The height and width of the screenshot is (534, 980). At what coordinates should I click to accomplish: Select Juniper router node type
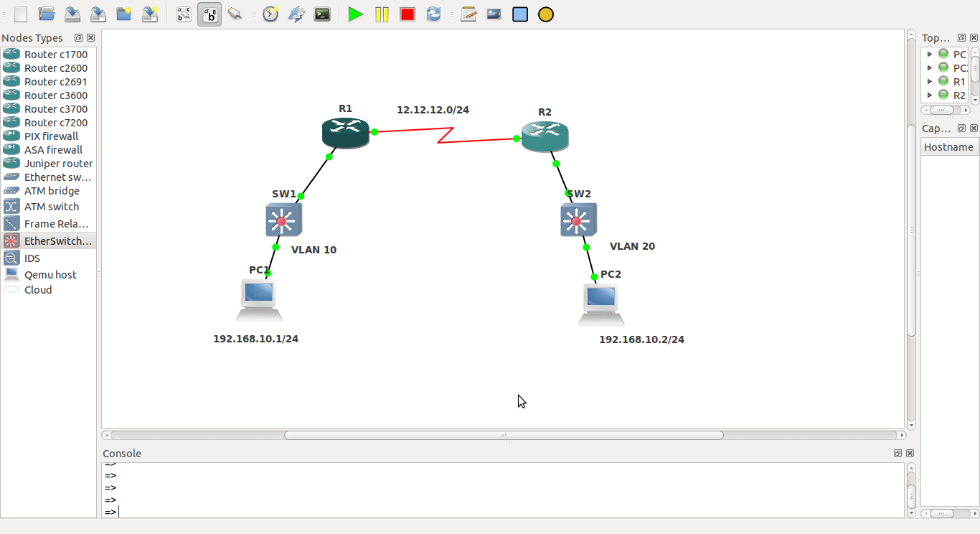[48, 164]
